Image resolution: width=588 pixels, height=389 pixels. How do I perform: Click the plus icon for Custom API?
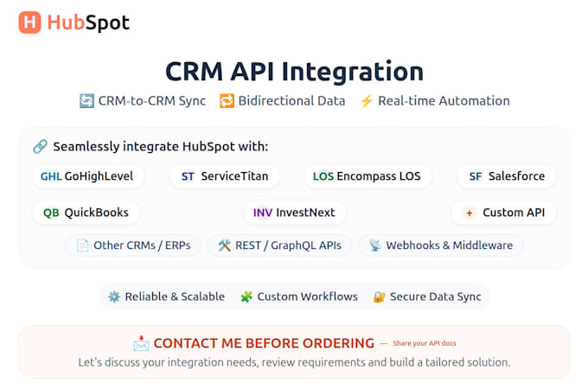(470, 213)
